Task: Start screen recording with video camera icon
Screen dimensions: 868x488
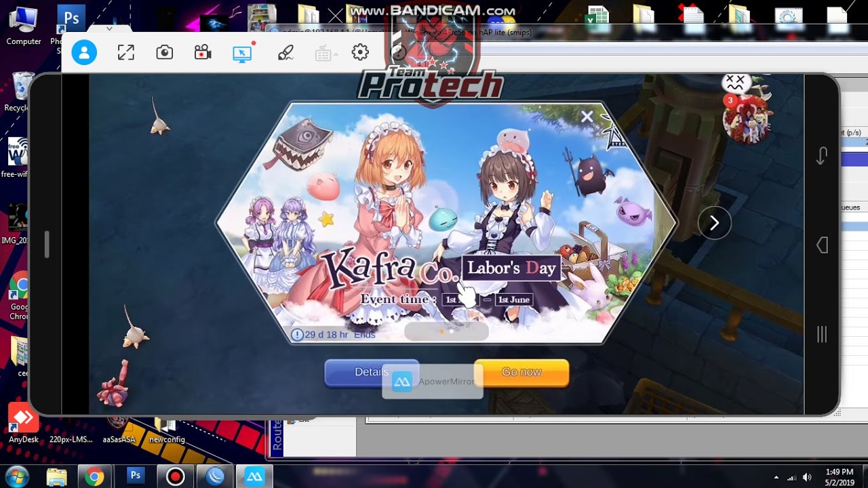Action: coord(202,52)
